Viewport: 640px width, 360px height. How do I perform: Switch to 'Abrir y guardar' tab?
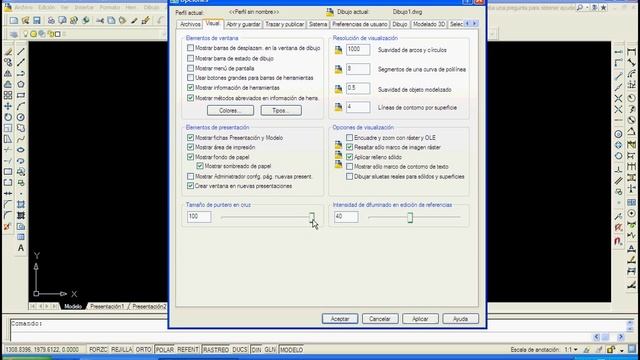coord(243,24)
